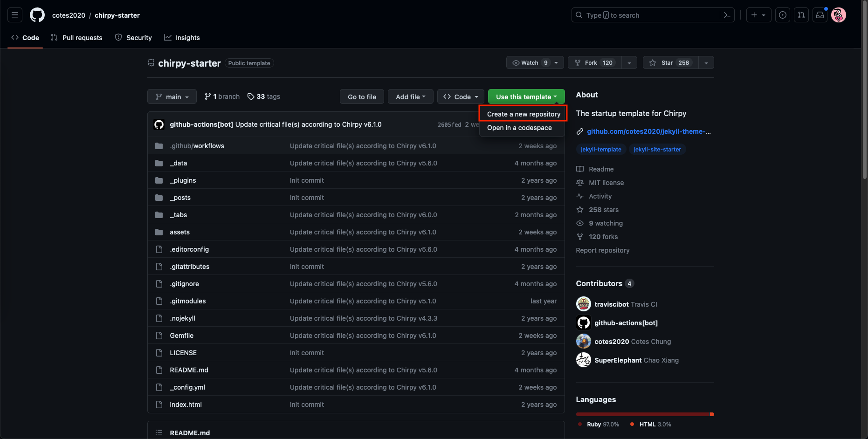
Task: Open README outline list icon
Action: tap(159, 432)
